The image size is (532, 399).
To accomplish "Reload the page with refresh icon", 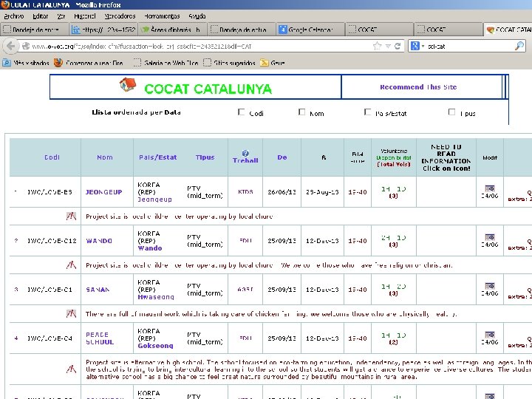I will 398,46.
